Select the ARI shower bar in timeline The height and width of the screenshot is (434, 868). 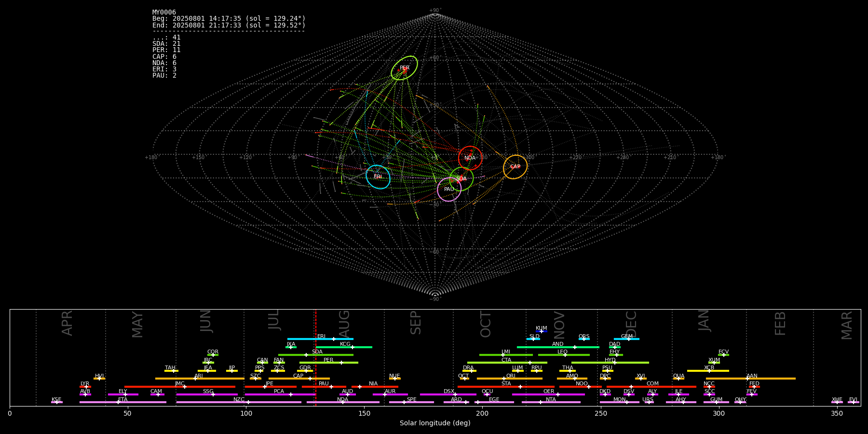click(200, 379)
